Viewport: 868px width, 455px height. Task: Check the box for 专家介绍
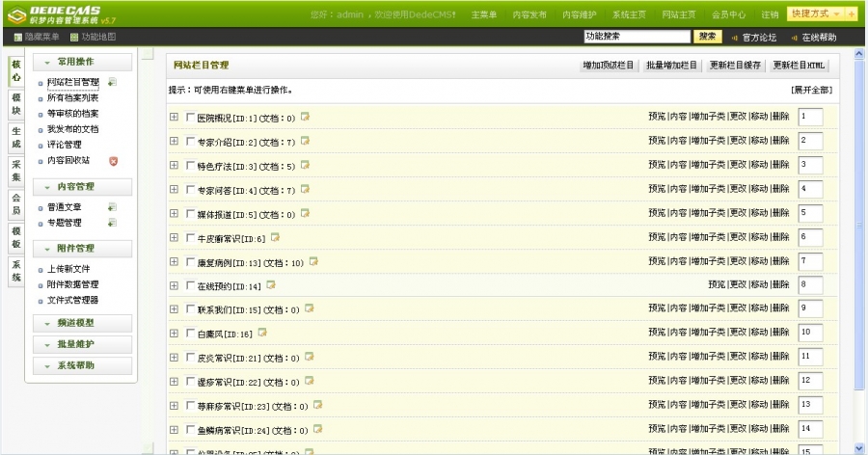(x=190, y=142)
